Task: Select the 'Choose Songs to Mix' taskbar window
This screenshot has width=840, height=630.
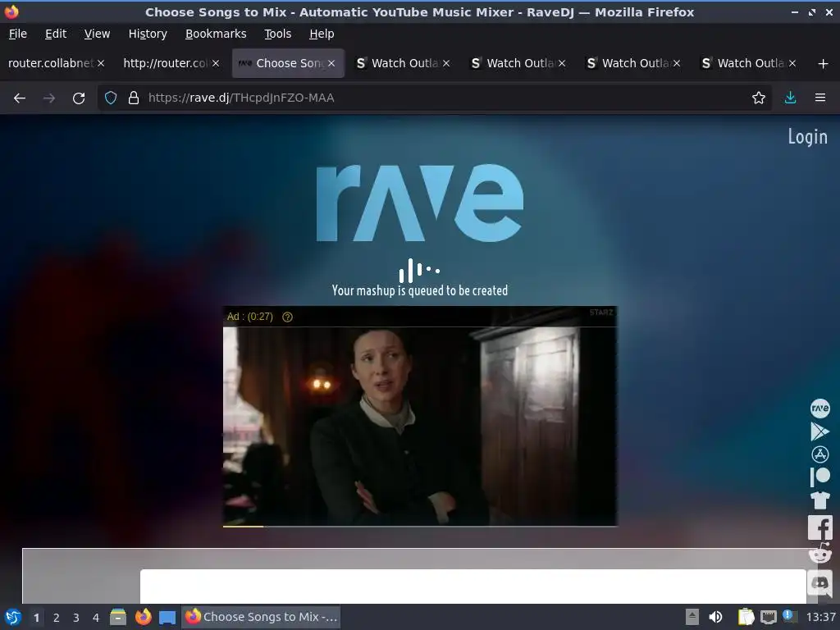Action: point(262,617)
